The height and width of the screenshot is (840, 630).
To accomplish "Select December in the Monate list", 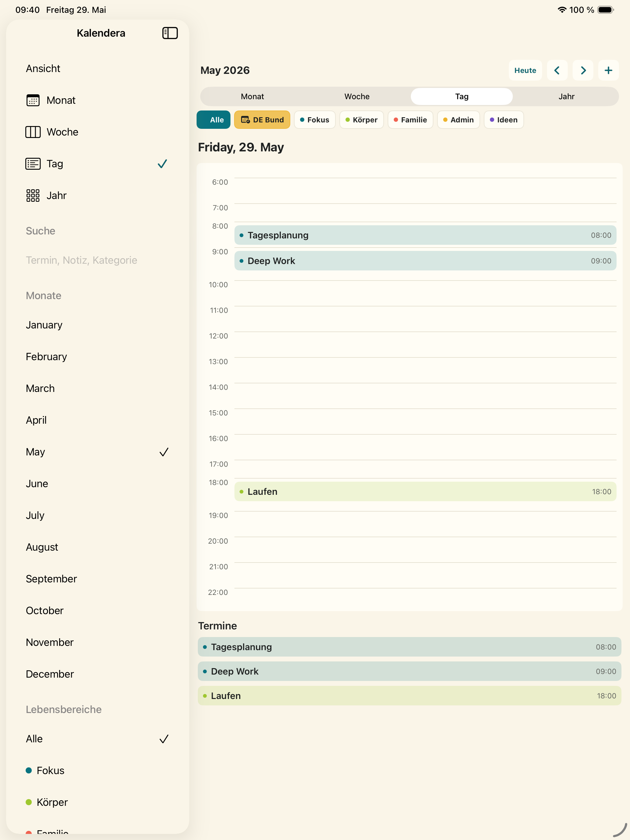I will point(98,674).
